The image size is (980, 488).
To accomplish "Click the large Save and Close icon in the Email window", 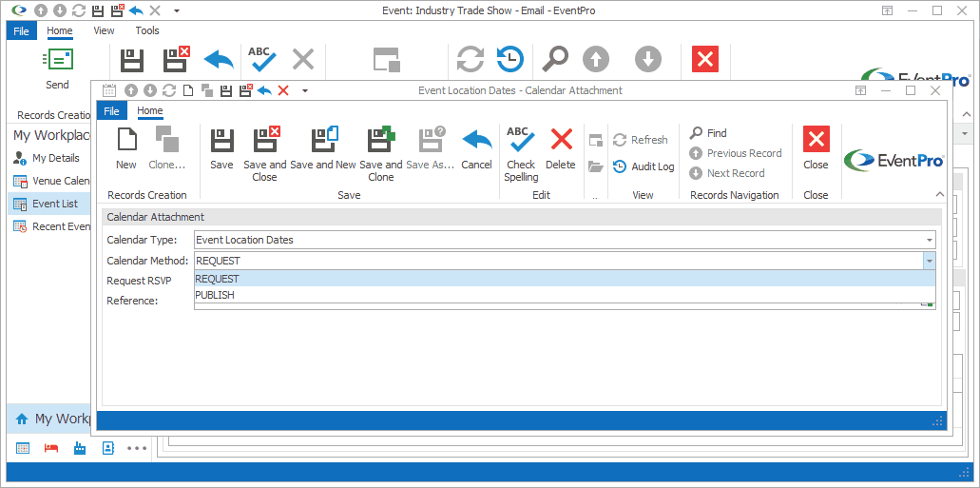I will 176,60.
